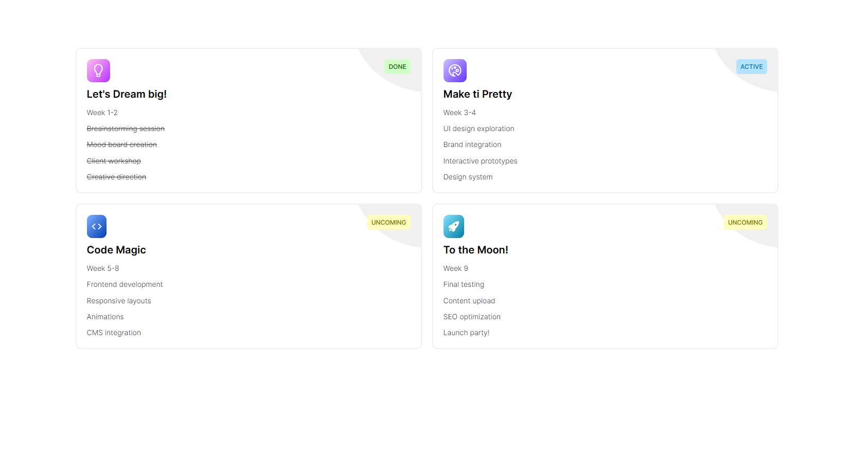Click the To the Moon! card's UNCOMING badge
Viewport: 868px width, 457px height.
(x=745, y=223)
